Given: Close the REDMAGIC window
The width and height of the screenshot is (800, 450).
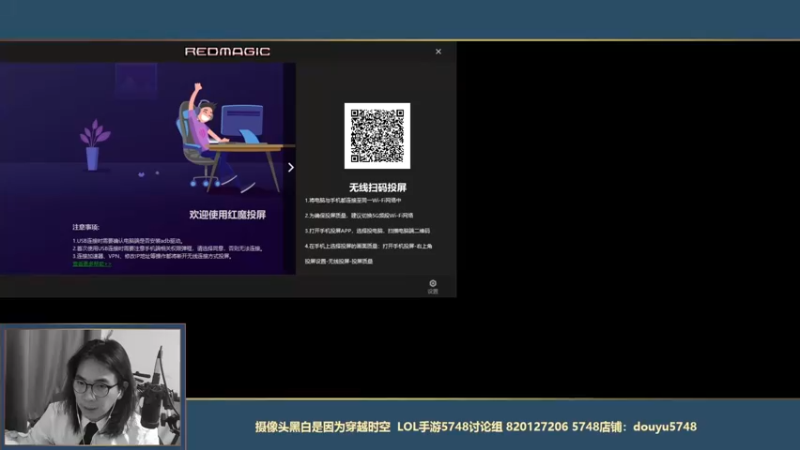Looking at the screenshot, I should coord(438,52).
